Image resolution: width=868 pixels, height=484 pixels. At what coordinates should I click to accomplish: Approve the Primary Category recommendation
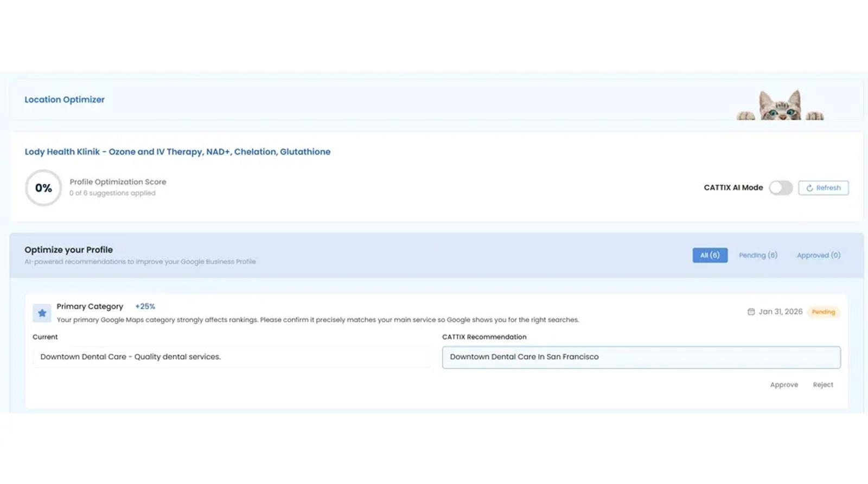[784, 385]
